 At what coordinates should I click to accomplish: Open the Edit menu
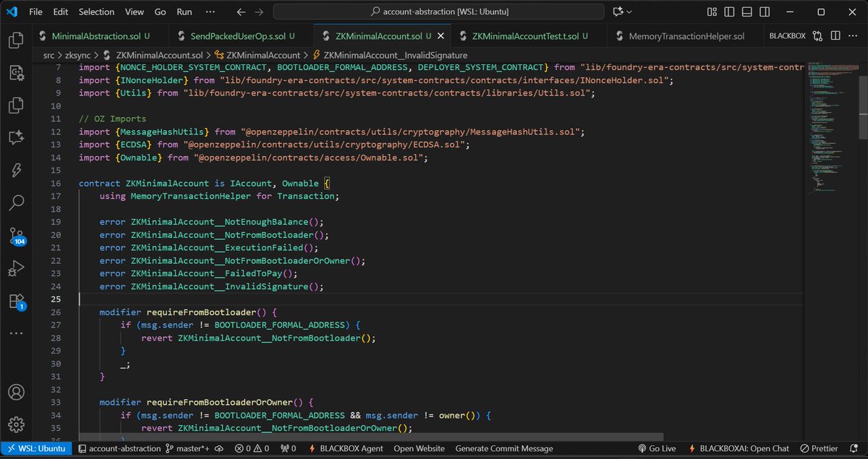click(61, 12)
